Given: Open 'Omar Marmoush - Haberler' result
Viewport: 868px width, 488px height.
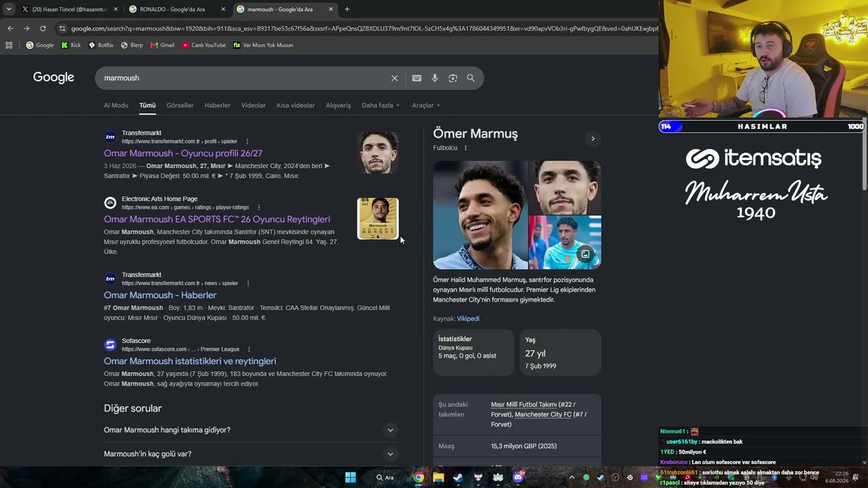Looking at the screenshot, I should click(160, 296).
